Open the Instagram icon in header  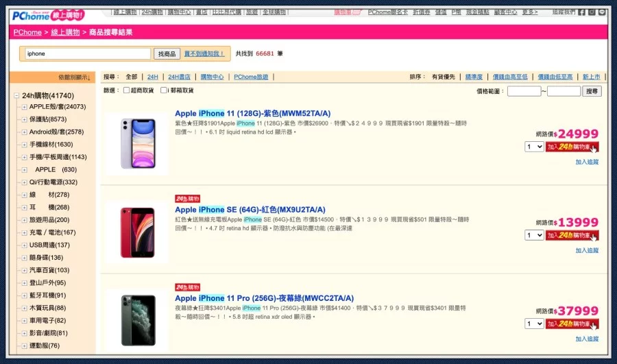coord(592,12)
